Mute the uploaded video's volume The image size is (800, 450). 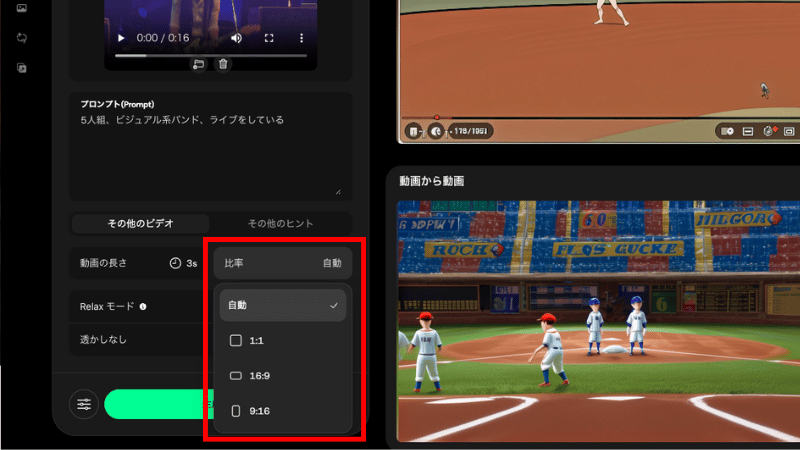coord(236,38)
